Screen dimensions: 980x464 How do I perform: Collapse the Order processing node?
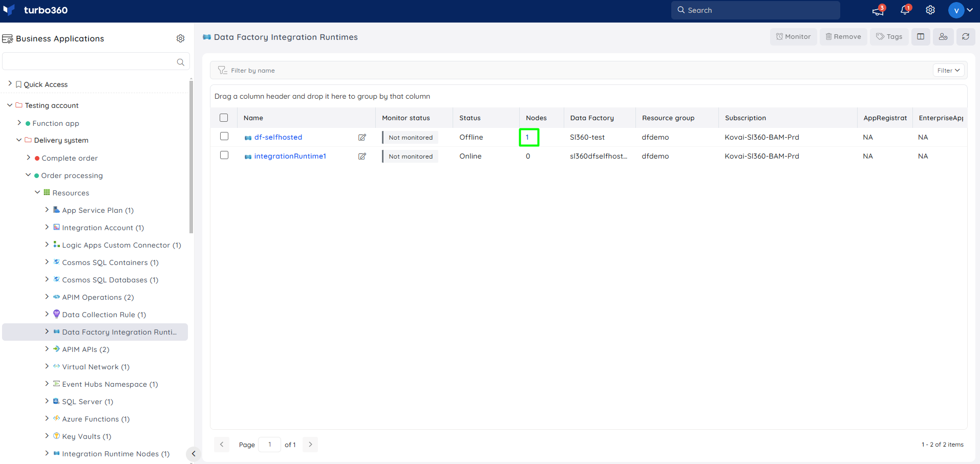[x=28, y=175]
